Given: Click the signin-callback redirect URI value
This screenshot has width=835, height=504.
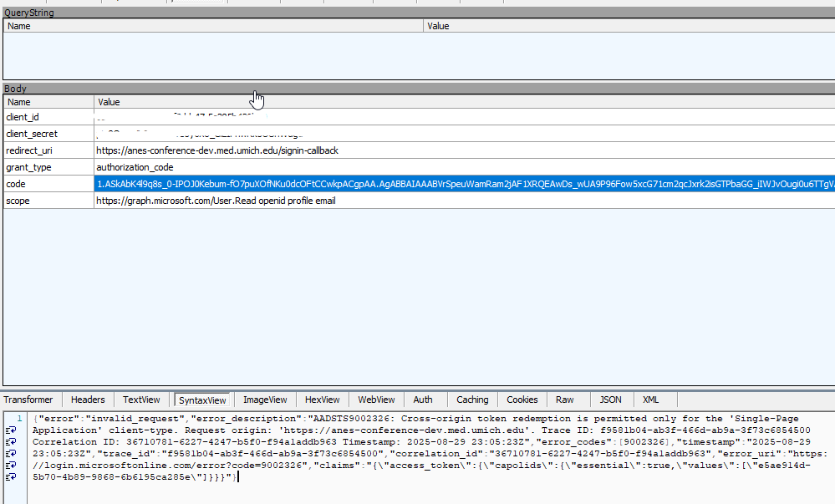Looking at the screenshot, I should [x=217, y=150].
